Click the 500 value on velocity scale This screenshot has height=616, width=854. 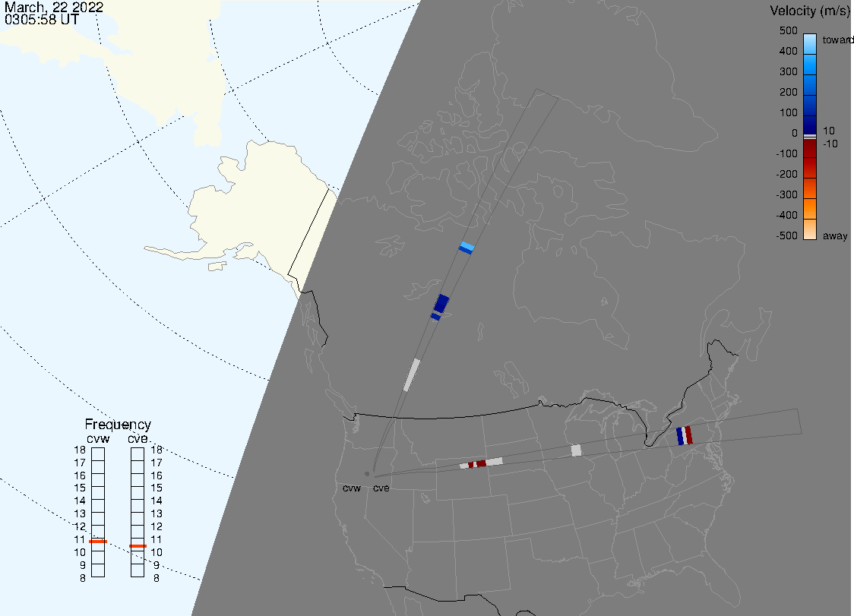coord(788,30)
